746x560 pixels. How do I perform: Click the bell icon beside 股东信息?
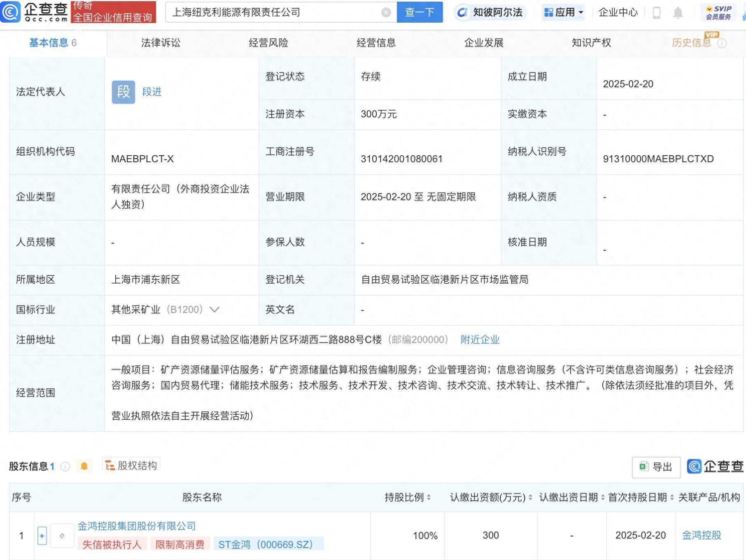[x=84, y=466]
